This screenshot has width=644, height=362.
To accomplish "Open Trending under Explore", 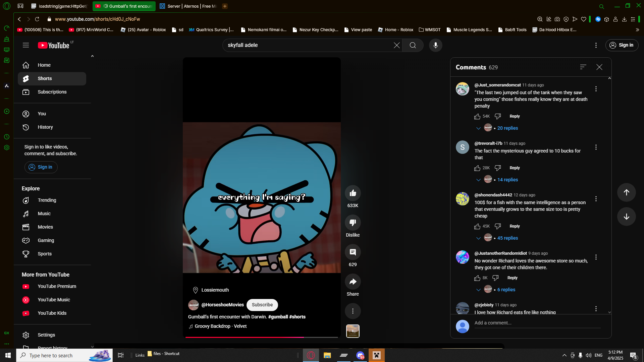I will point(52,200).
